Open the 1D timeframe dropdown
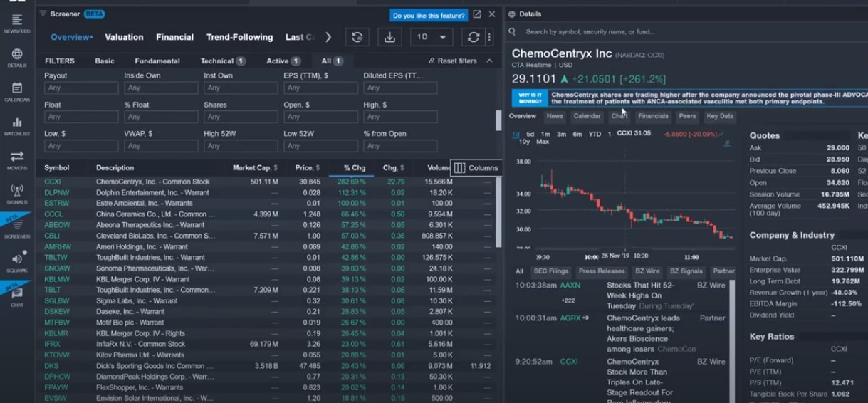This screenshot has width=868, height=403. (432, 37)
